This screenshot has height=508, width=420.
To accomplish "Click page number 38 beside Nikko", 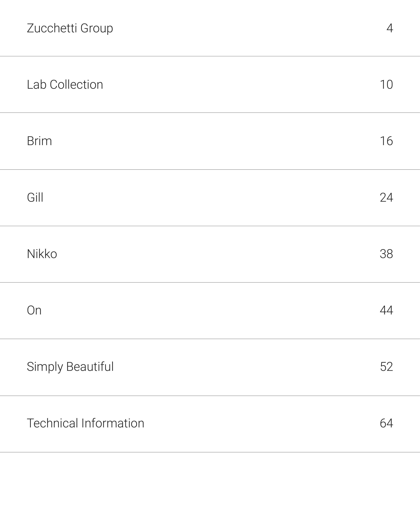I will [386, 254].
